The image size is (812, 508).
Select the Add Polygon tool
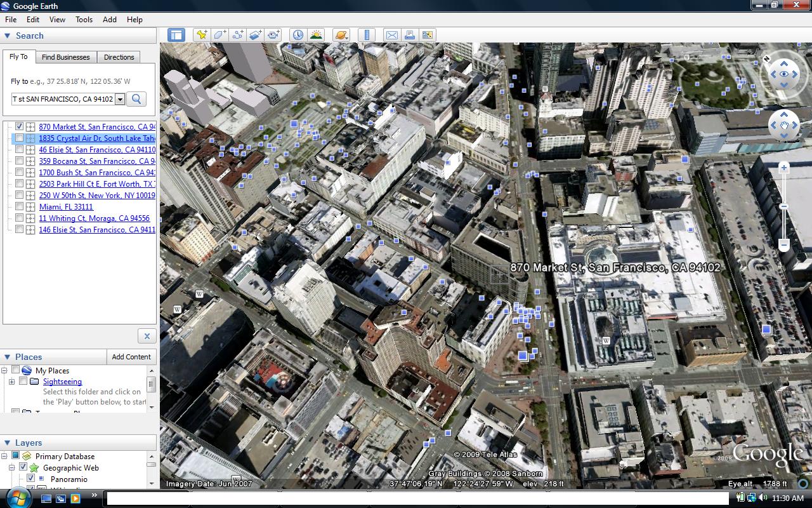coord(219,35)
